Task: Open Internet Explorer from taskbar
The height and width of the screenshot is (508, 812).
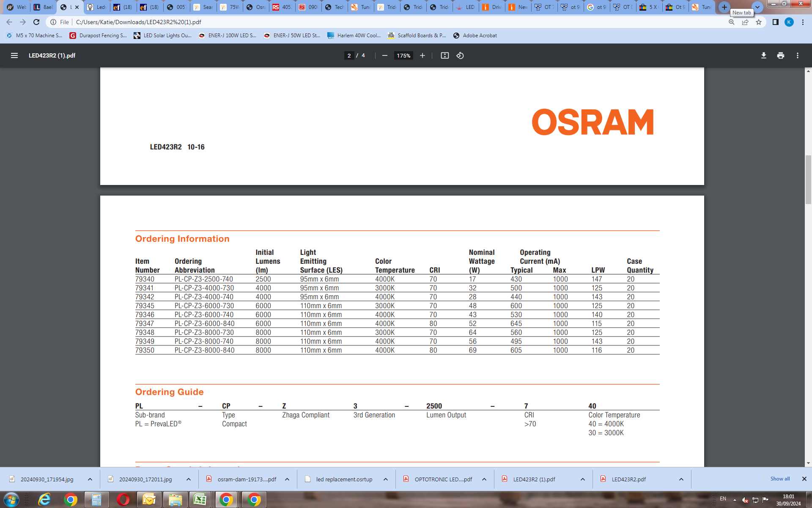Action: (x=44, y=500)
